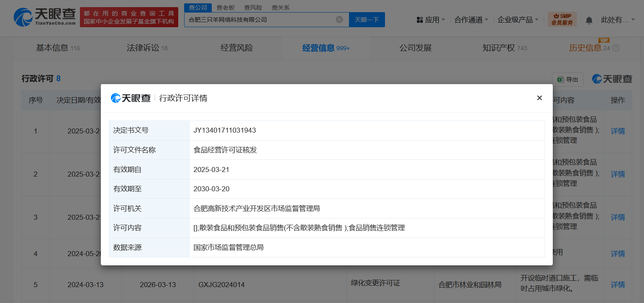Click the red banner 都在用的商业查询工具
Viewport: 644px width, 303px height.
[129, 18]
